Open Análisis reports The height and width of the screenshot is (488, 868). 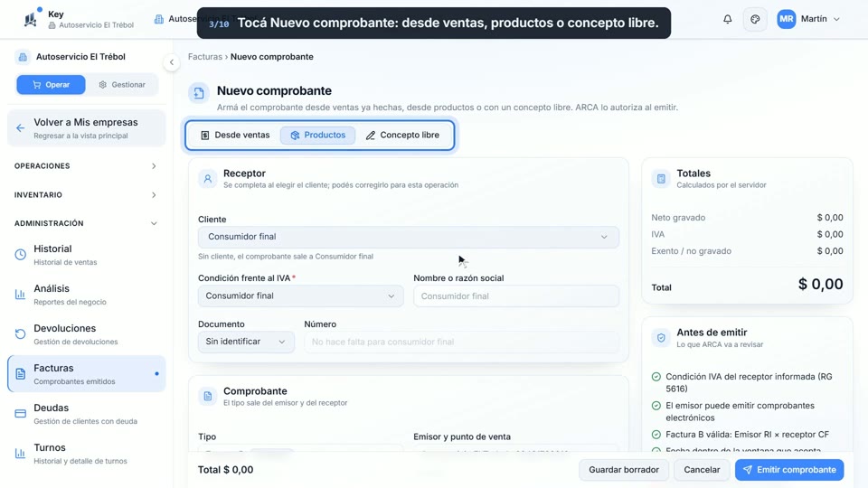(x=87, y=295)
